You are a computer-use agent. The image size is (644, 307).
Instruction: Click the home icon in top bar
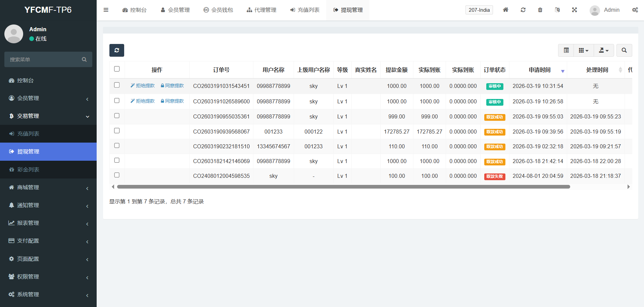pyautogui.click(x=505, y=10)
